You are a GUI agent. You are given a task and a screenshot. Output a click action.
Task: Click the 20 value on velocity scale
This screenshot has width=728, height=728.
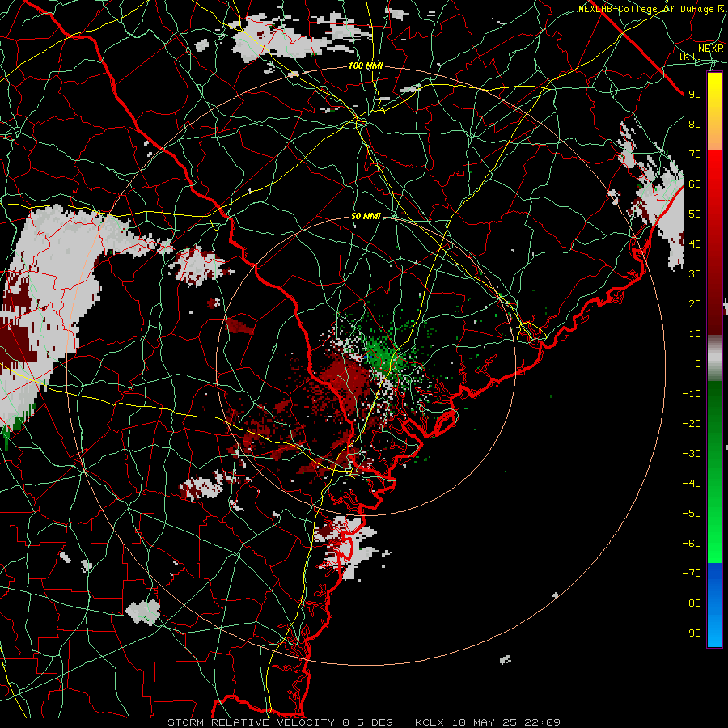[695, 304]
